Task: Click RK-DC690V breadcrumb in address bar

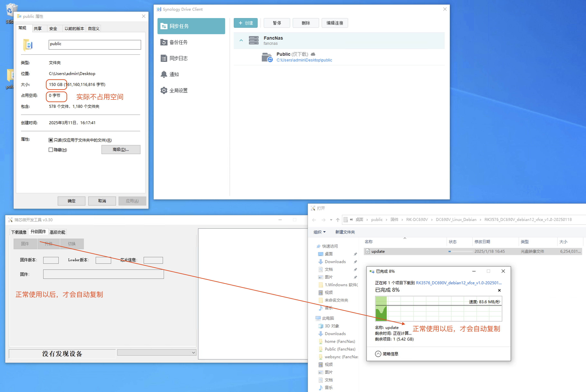Action: (417, 220)
